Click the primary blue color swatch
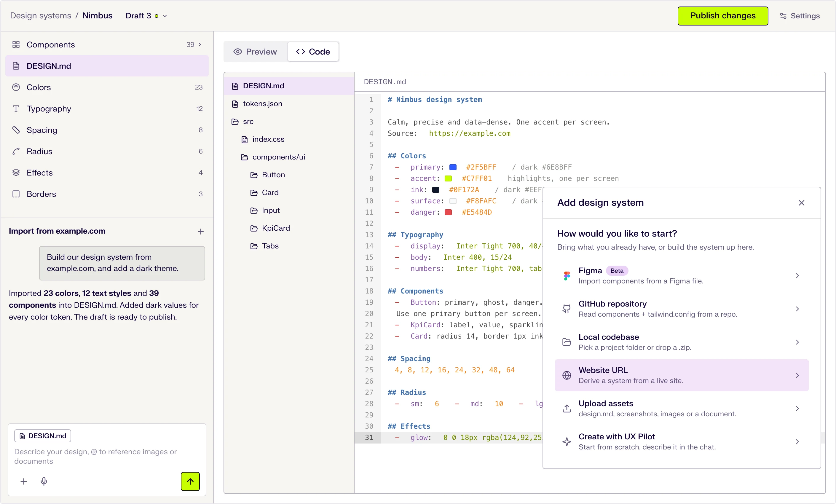Screen dimensions: 836x504 point(453,167)
